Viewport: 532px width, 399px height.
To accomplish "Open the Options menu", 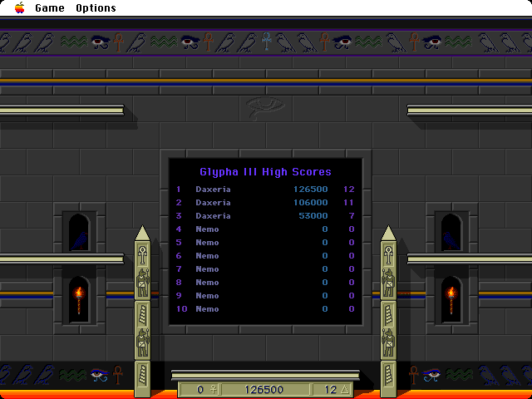I will coord(96,7).
